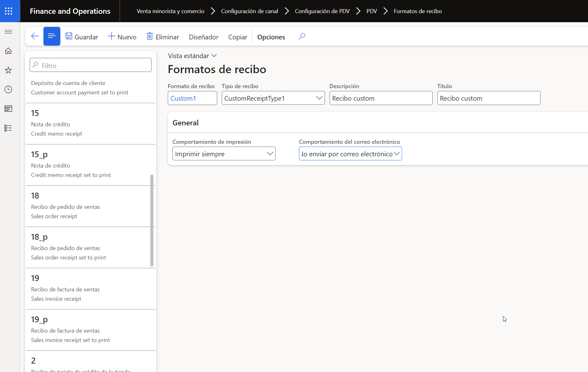
Task: Click the Filtro search field
Action: 91,65
